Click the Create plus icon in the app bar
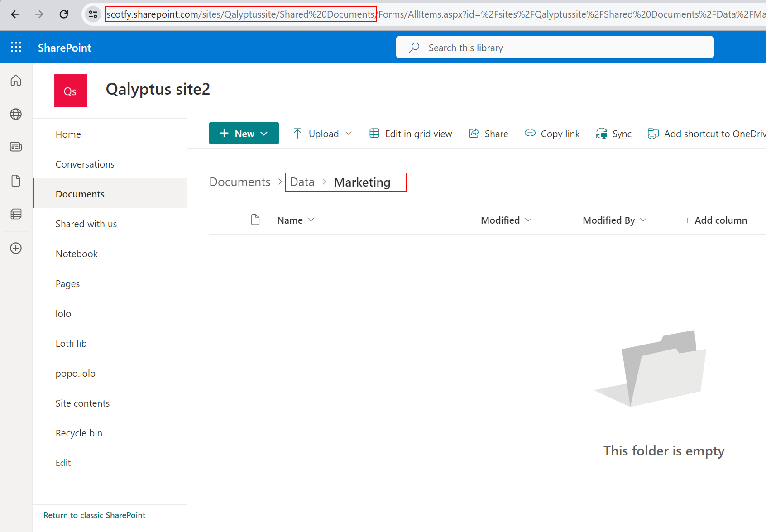 (x=16, y=248)
